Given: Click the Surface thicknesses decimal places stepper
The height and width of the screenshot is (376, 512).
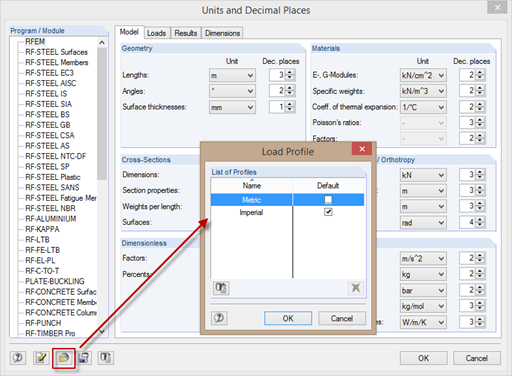Looking at the screenshot, I should (x=290, y=107).
